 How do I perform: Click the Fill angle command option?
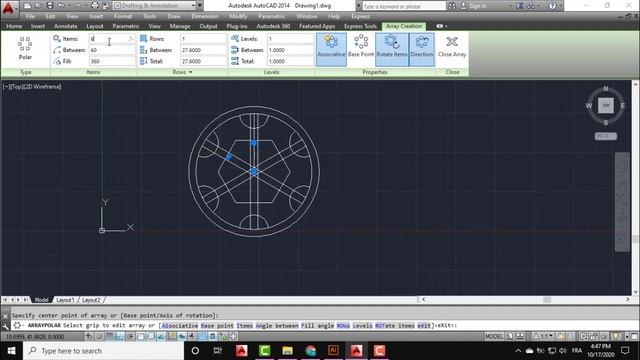point(318,326)
